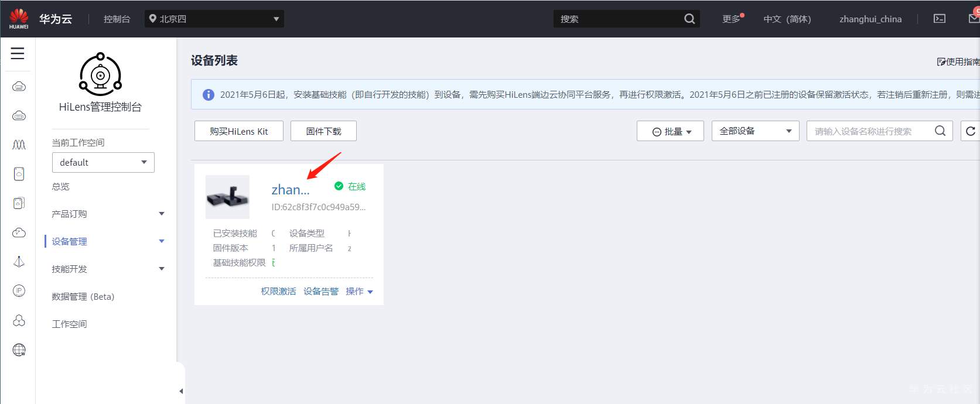
Task: Click the globe WWW sidebar icon
Action: (x=19, y=350)
